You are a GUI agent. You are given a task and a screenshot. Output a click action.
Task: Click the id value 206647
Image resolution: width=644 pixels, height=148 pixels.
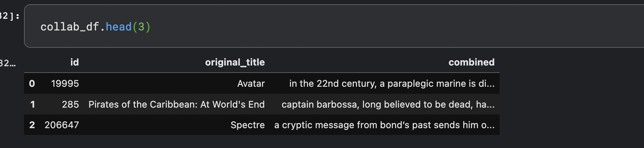pos(62,125)
